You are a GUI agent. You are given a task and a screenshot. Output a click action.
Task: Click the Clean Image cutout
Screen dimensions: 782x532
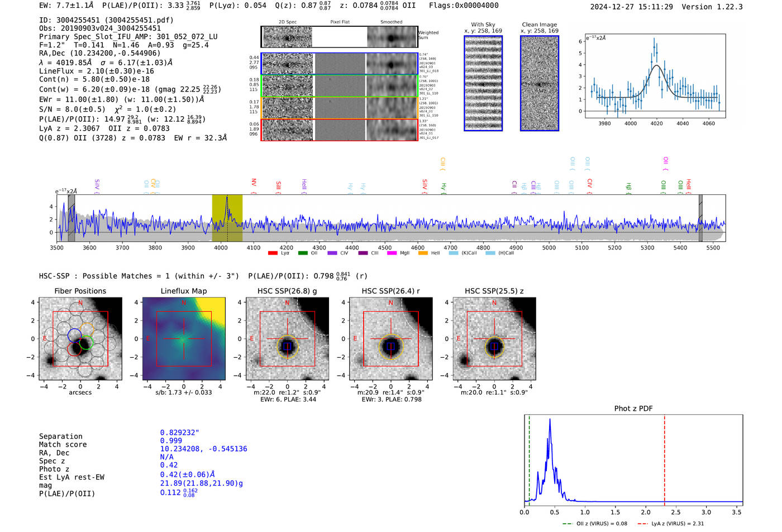click(x=540, y=84)
